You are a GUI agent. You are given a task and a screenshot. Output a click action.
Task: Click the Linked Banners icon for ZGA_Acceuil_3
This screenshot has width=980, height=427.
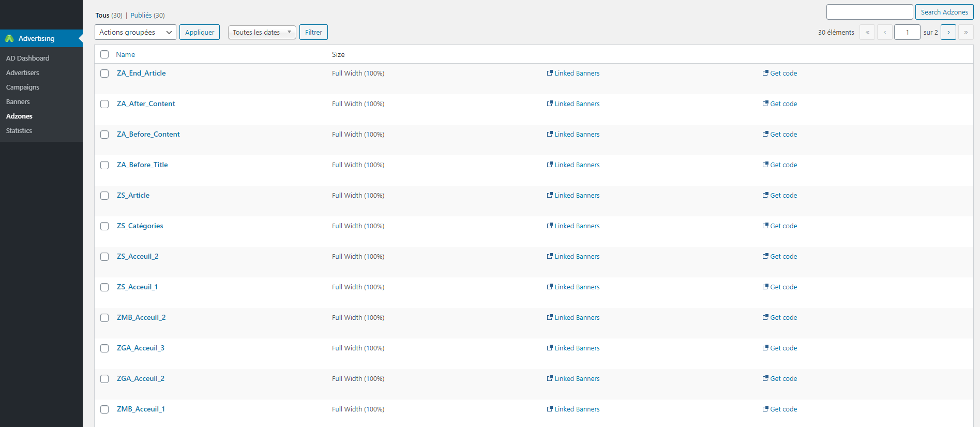pyautogui.click(x=550, y=348)
